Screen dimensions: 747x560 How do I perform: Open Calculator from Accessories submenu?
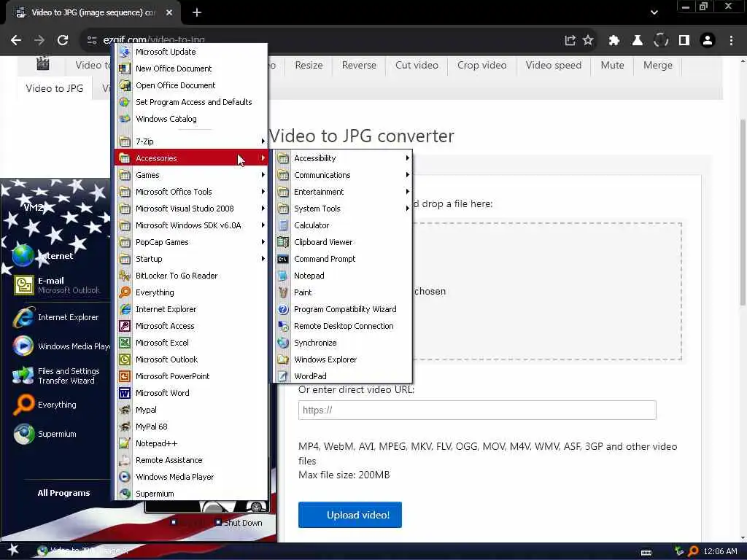pyautogui.click(x=343, y=225)
